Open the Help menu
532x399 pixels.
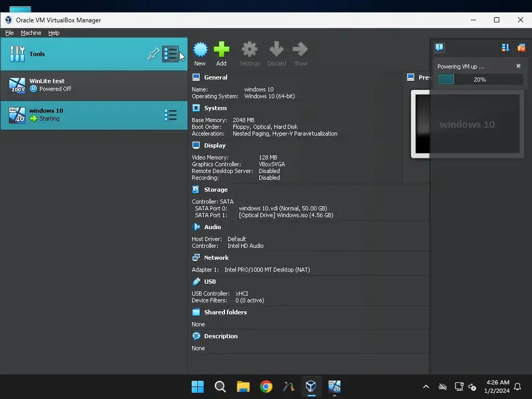click(x=54, y=33)
